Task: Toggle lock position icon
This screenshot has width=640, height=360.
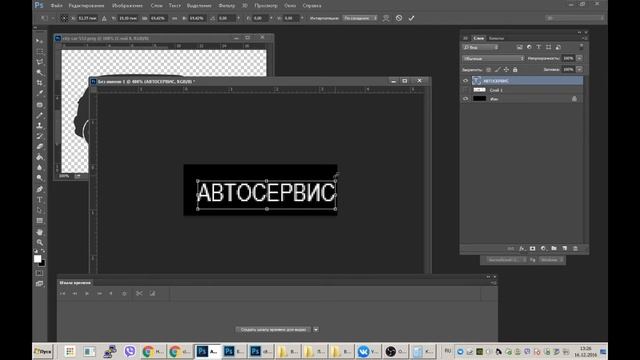Action: point(506,70)
